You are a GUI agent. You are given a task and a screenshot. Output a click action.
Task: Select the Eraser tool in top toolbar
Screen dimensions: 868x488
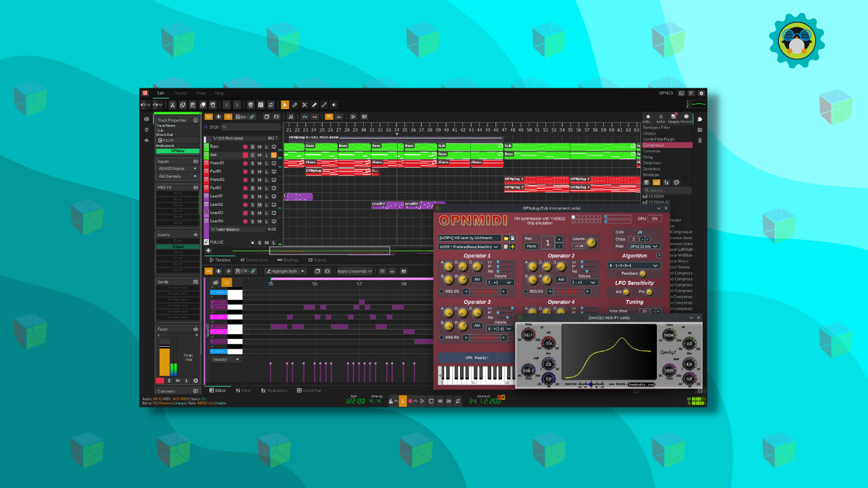tap(315, 105)
